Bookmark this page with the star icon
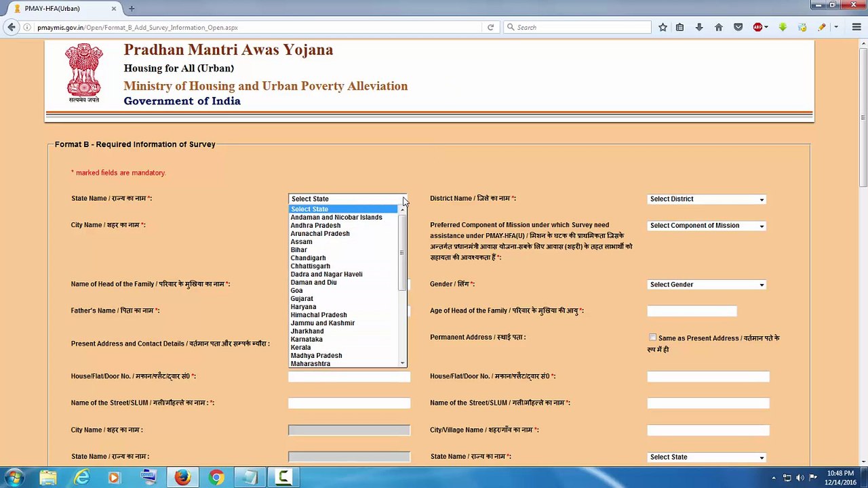The height and width of the screenshot is (488, 868). pos(663,27)
